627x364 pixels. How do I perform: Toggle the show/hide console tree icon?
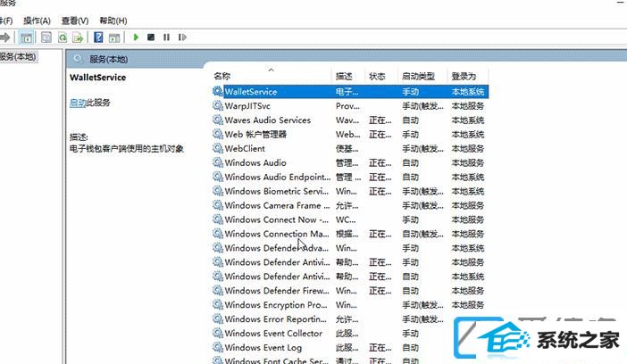point(27,37)
